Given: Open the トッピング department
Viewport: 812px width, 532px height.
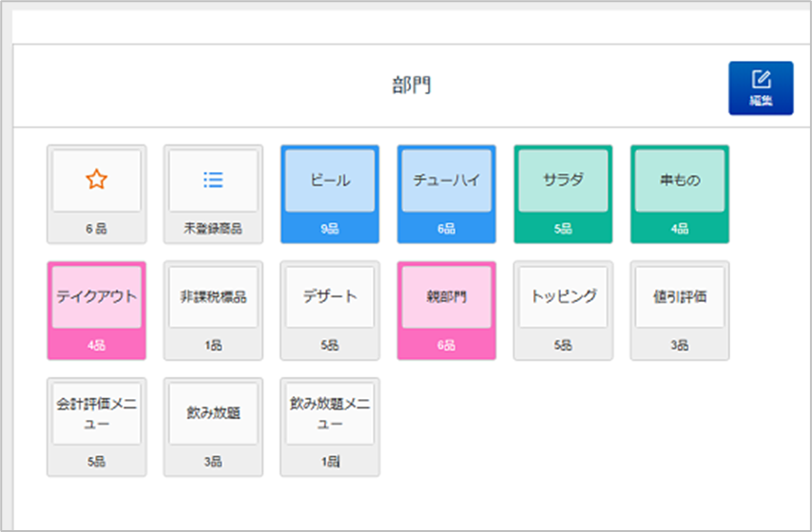Looking at the screenshot, I should click(563, 297).
